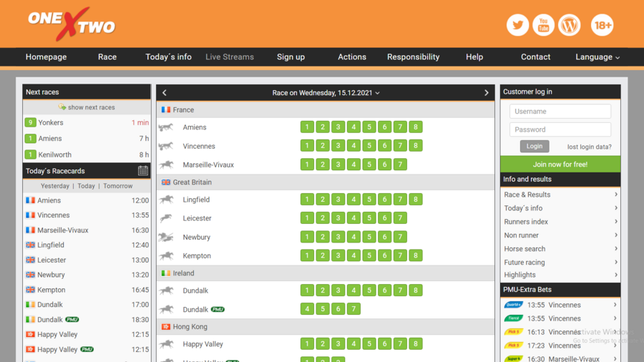Click the lost login data link
Image resolution: width=644 pixels, height=362 pixels.
click(589, 147)
